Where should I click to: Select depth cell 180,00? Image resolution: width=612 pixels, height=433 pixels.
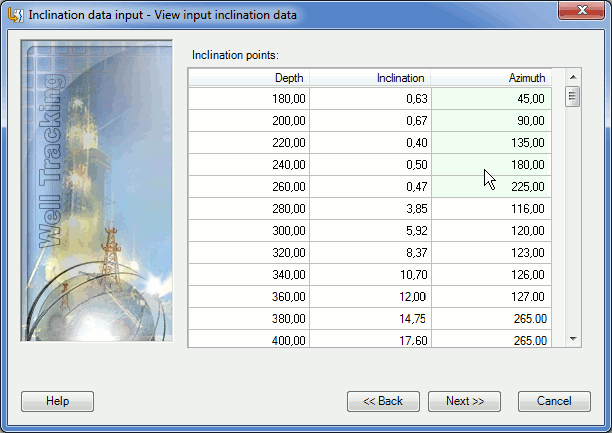(249, 99)
